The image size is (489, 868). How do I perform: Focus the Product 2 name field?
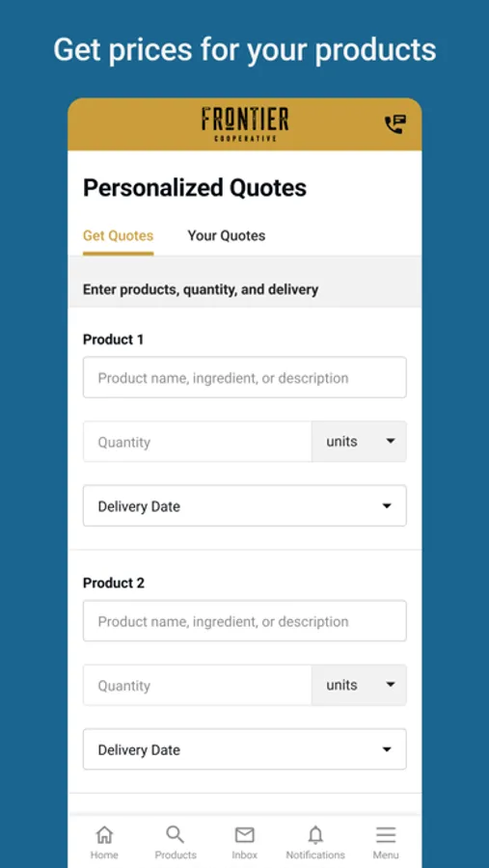245,621
